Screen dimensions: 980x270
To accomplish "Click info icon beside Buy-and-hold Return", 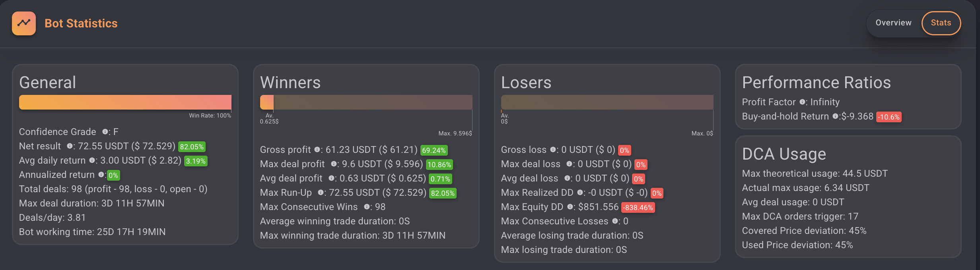I will pos(835,116).
